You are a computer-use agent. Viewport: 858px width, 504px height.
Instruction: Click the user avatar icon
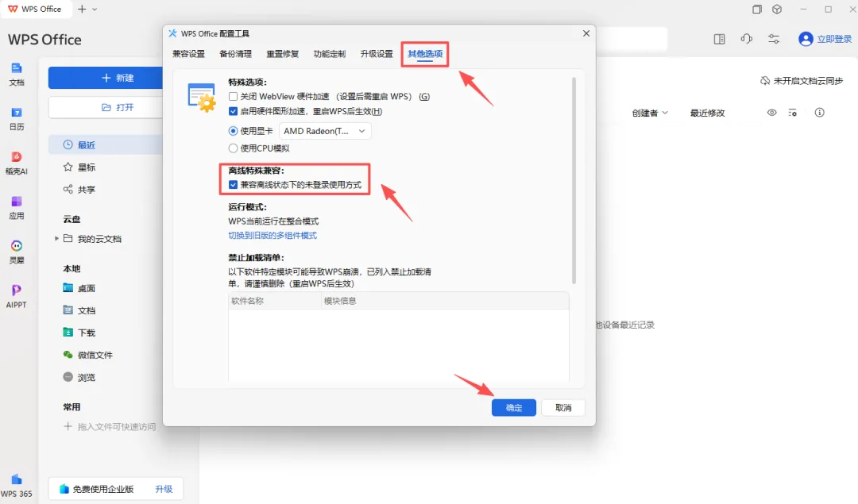(x=806, y=39)
